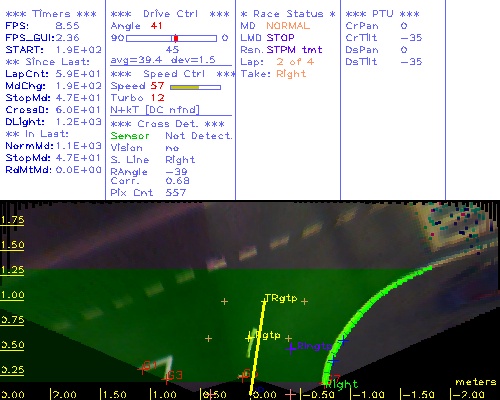Viewport: 500px width, 400px height.
Task: Click the yellow Speed progress bar
Action: click(195, 87)
